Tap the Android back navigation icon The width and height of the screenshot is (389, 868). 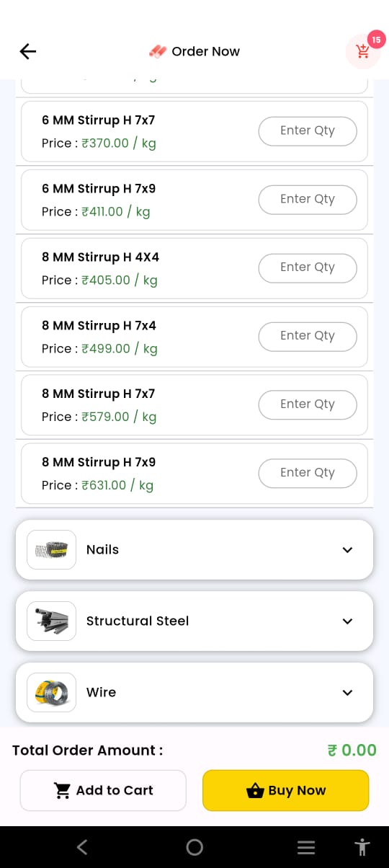click(82, 847)
